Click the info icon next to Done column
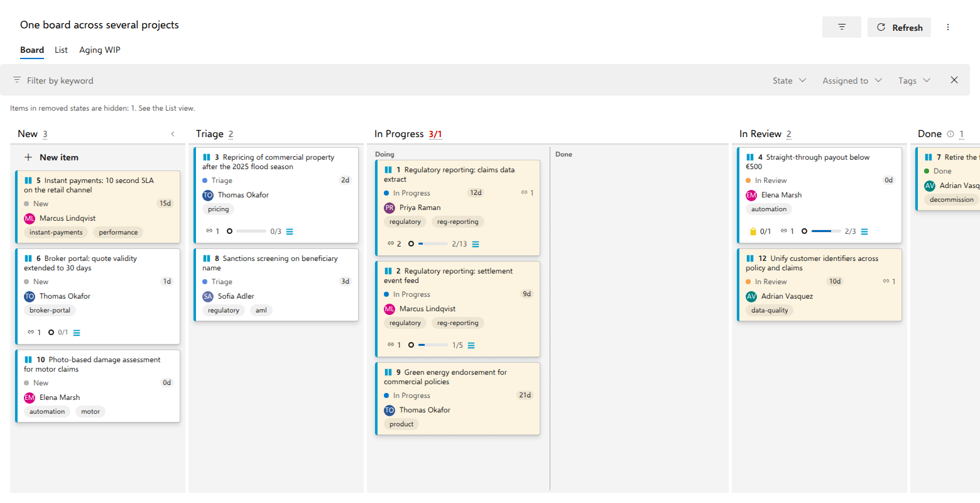This screenshot has height=503, width=980. coord(950,134)
